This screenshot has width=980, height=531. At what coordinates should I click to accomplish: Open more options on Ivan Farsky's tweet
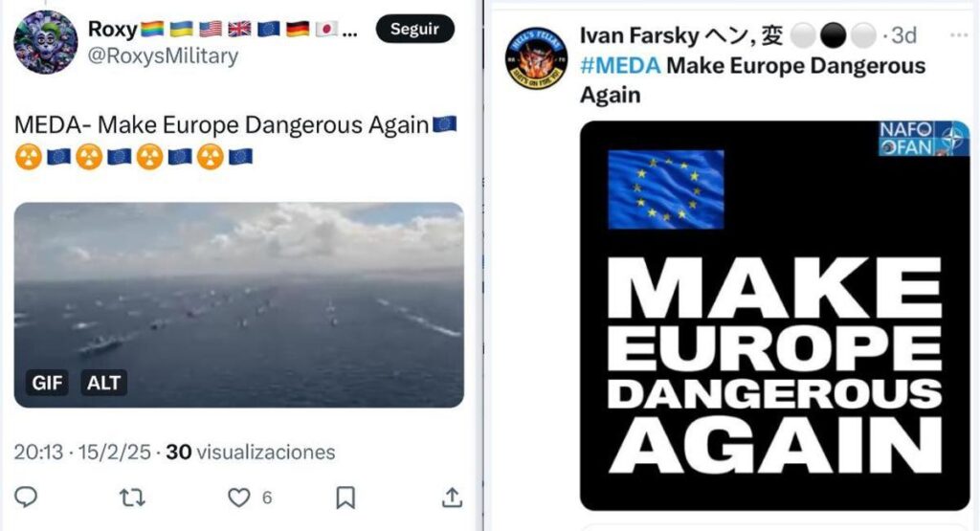(958, 35)
